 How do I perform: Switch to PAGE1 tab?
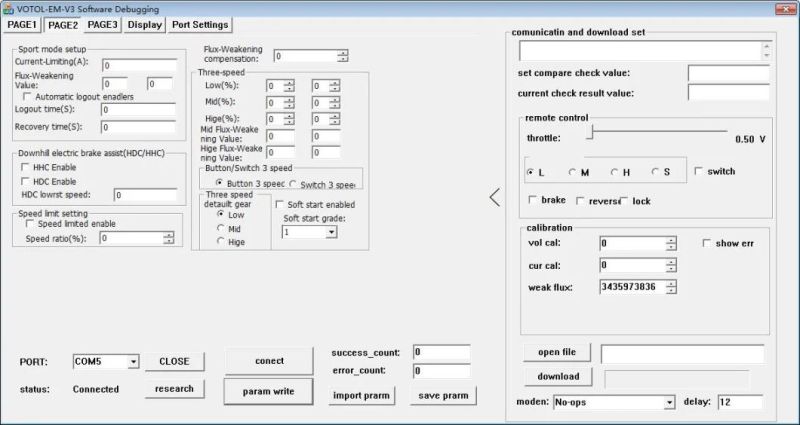22,25
